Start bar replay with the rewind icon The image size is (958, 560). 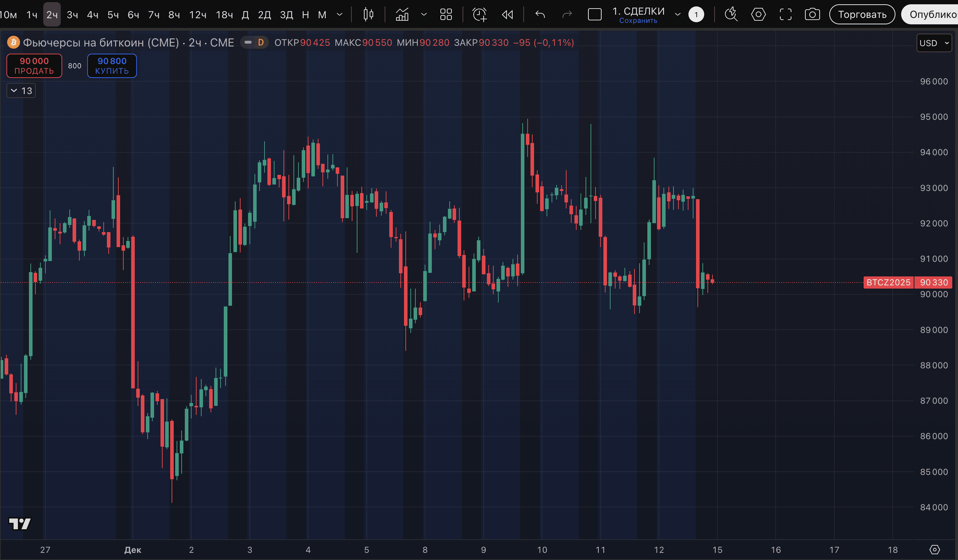tap(507, 14)
